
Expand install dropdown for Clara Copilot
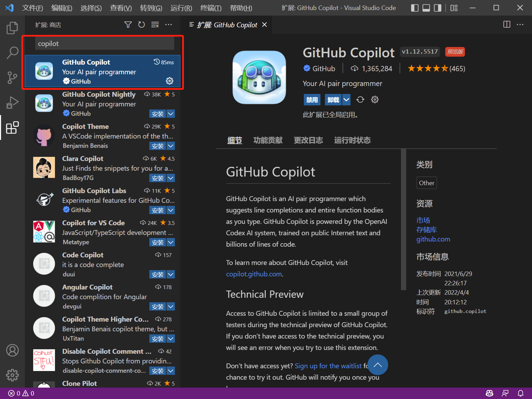pos(171,178)
